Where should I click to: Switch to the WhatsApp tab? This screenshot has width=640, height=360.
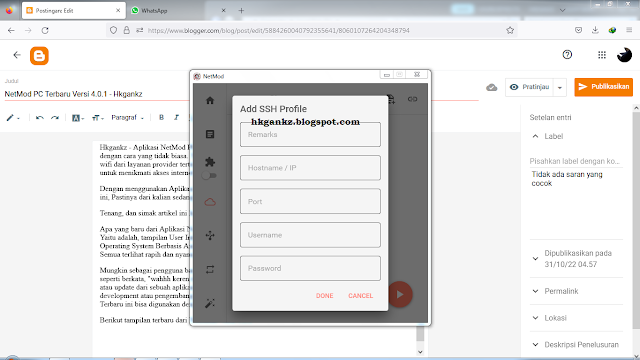178,11
